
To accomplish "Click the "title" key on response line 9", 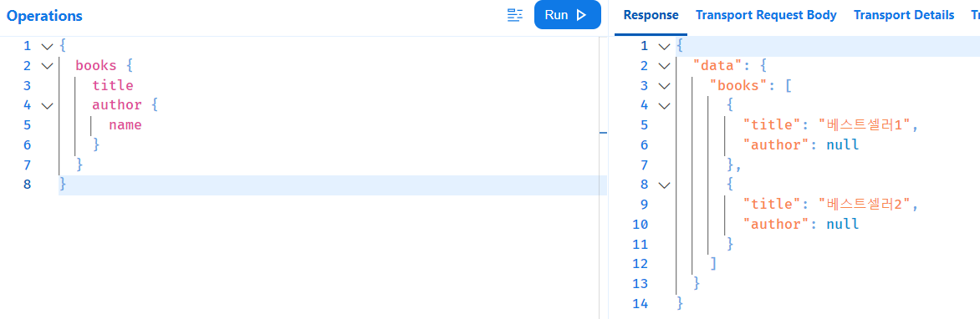I will click(772, 204).
